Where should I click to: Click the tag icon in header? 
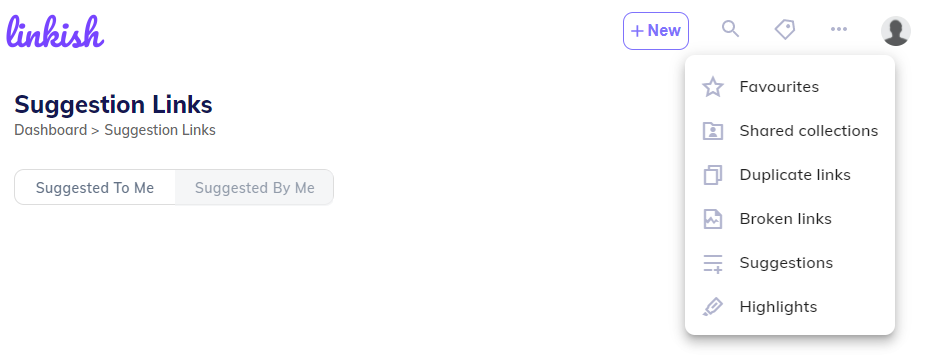pyautogui.click(x=785, y=29)
